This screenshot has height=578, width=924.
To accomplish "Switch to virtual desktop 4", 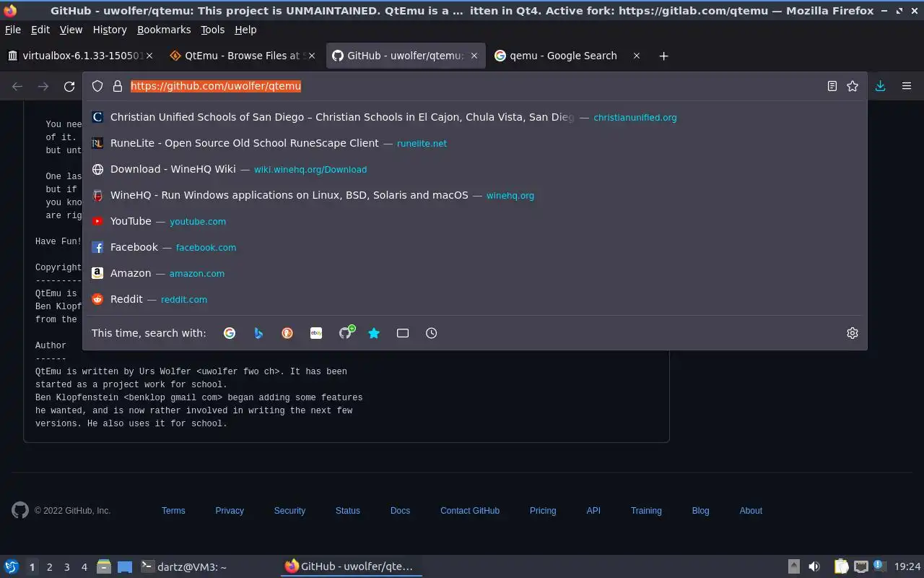I will click(84, 567).
